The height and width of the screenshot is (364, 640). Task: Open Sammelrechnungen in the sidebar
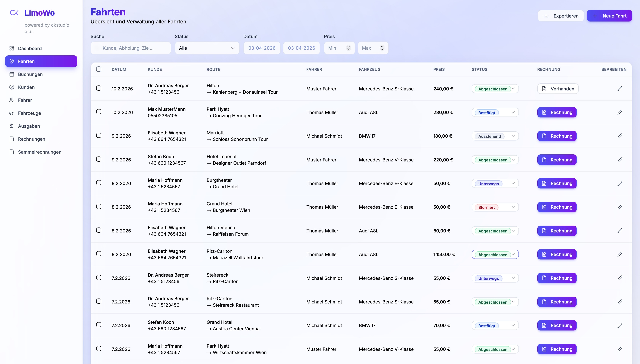(41, 152)
